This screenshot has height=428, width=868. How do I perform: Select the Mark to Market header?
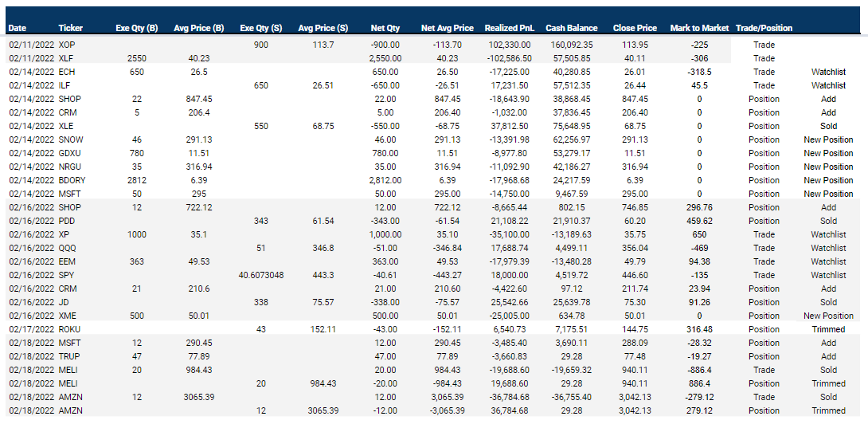(699, 28)
